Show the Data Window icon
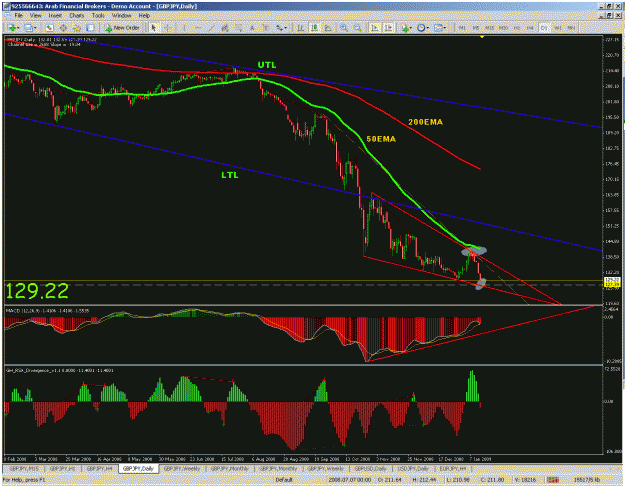Screen dimensions: 625x486 coord(63,28)
